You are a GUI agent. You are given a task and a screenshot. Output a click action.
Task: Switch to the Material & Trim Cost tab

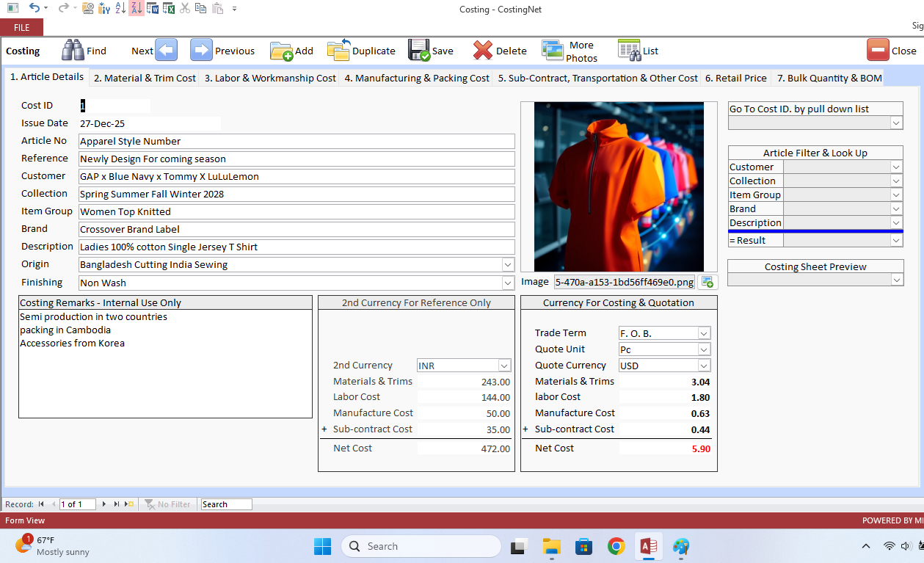144,77
